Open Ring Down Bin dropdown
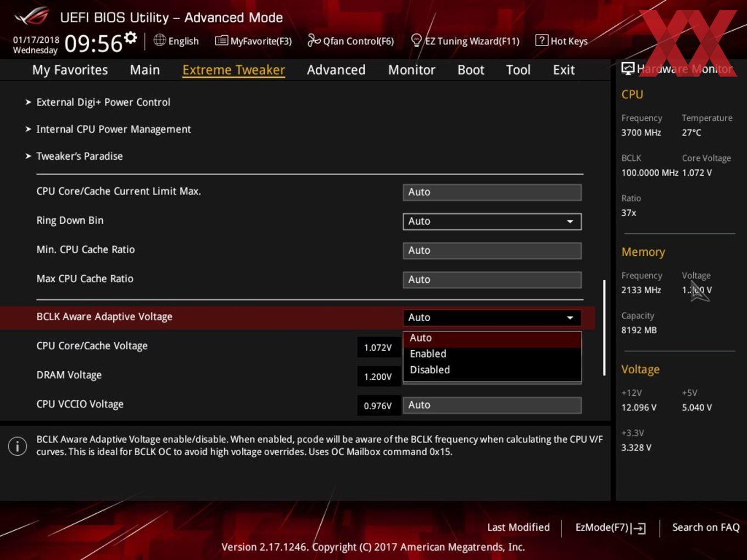This screenshot has width=747, height=560. point(492,221)
